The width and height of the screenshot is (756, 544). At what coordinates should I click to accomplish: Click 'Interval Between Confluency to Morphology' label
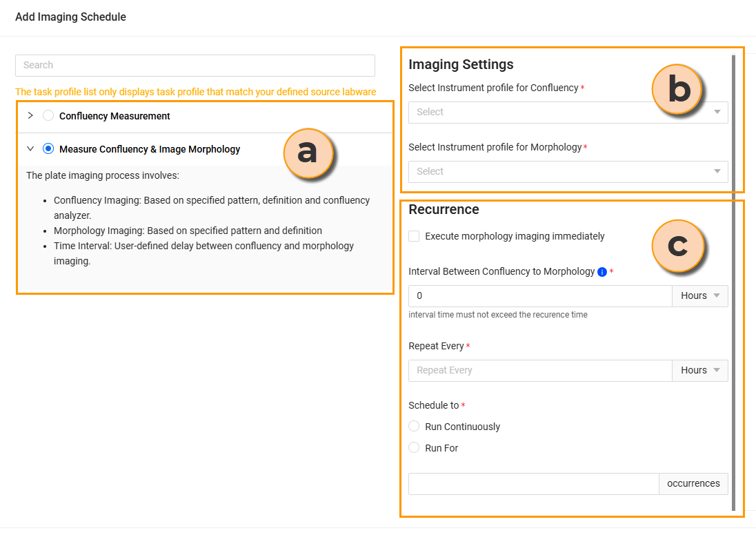(x=501, y=272)
